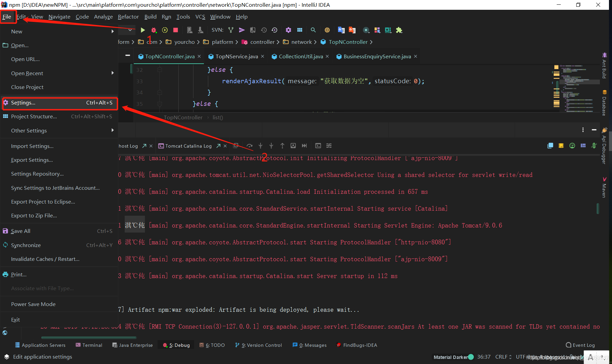Step out with the up arrow debugger icon
Image resolution: width=612 pixels, height=364 pixels.
coord(282,146)
